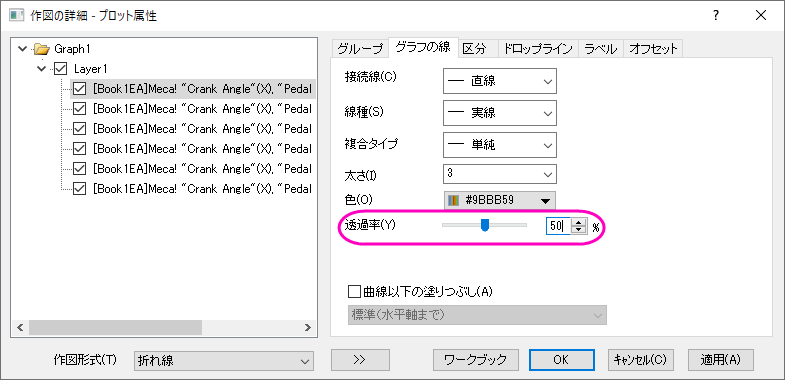Open the 接続線(C) dropdown
Screen dimensions: 785x380
click(500, 81)
